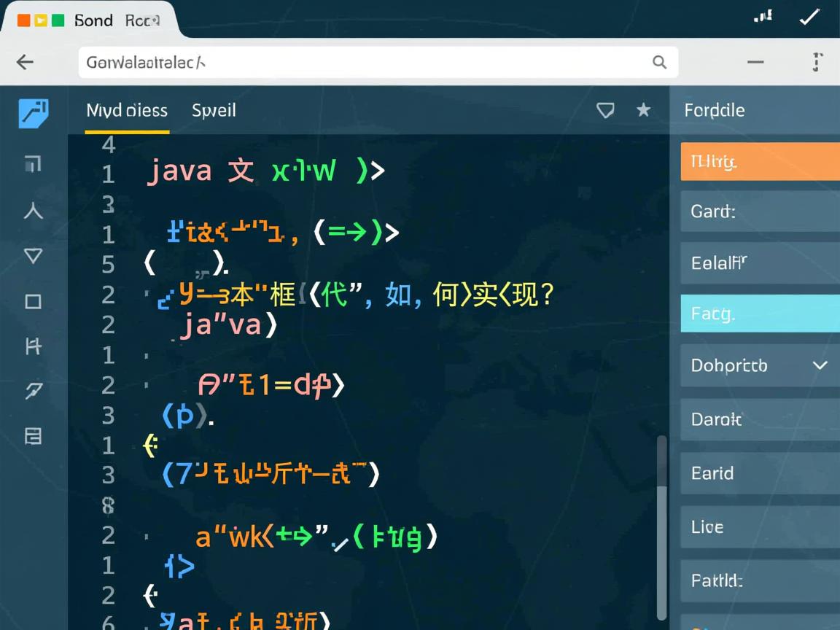
Task: Select the orange highlighted panel item
Action: (x=760, y=161)
